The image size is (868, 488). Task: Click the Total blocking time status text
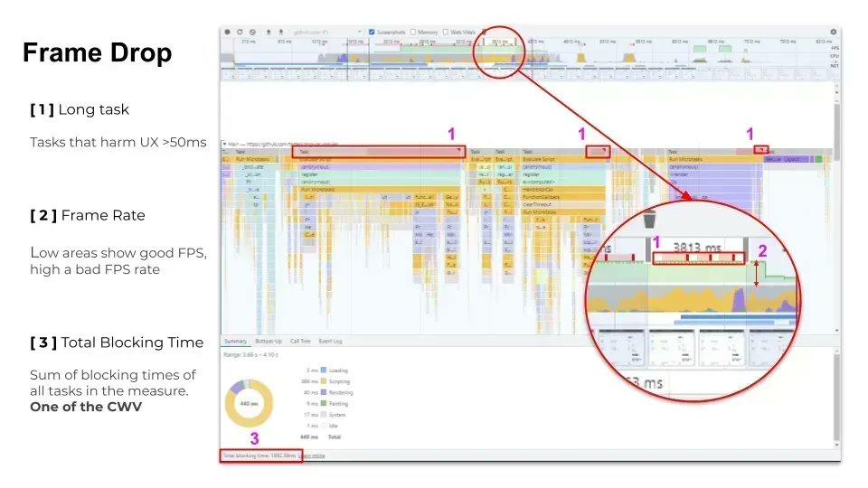pyautogui.click(x=259, y=455)
